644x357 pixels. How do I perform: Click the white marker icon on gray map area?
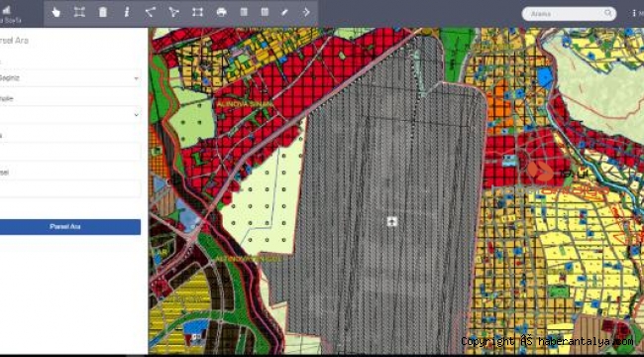(x=391, y=222)
